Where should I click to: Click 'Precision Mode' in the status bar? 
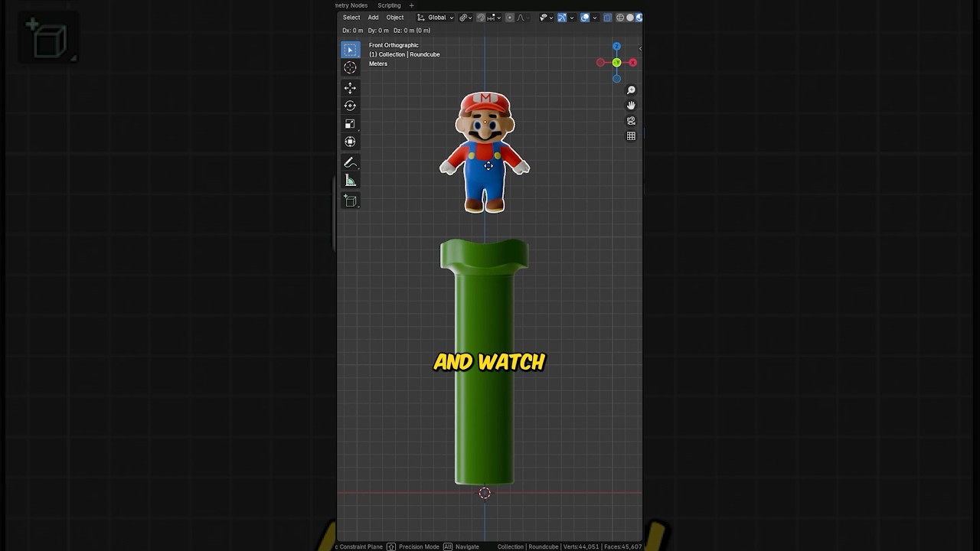(x=419, y=546)
